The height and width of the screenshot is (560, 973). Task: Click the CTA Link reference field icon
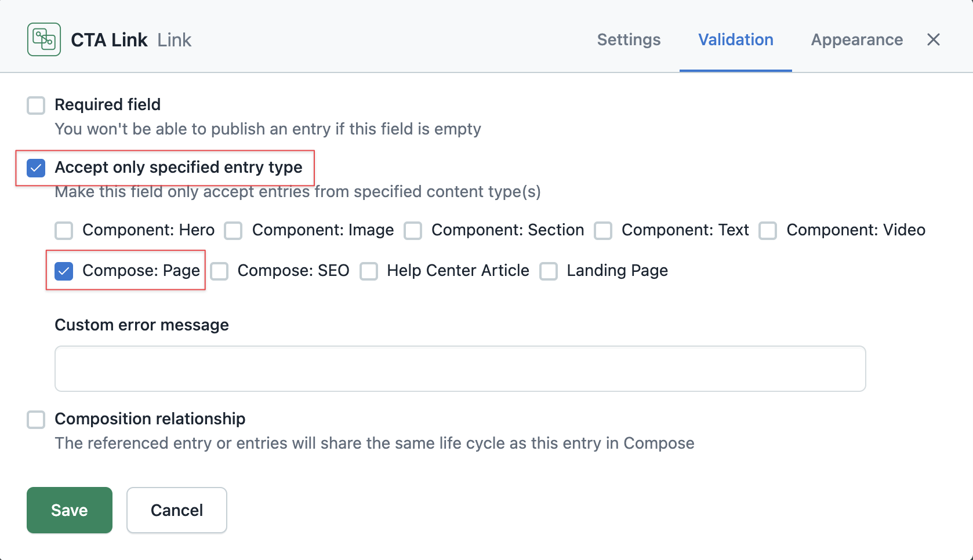pos(44,39)
